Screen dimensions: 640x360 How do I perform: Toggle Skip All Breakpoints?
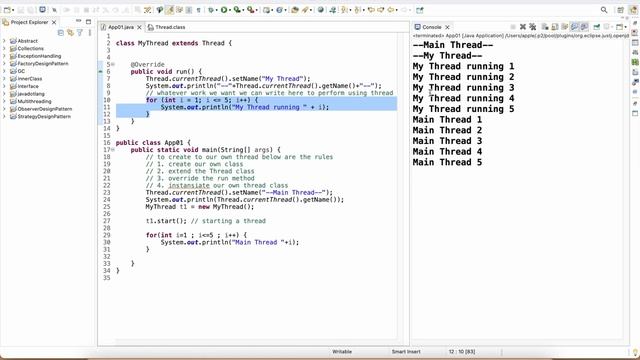(x=54, y=10)
